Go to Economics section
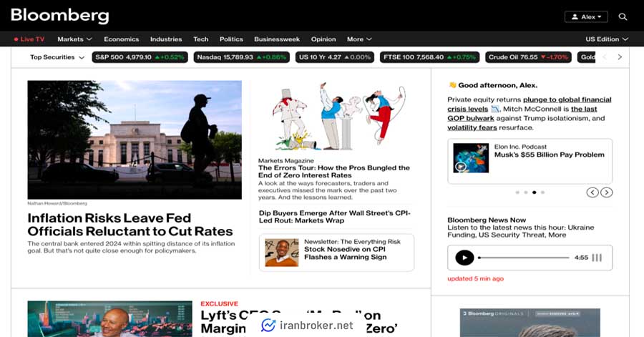 pos(121,39)
